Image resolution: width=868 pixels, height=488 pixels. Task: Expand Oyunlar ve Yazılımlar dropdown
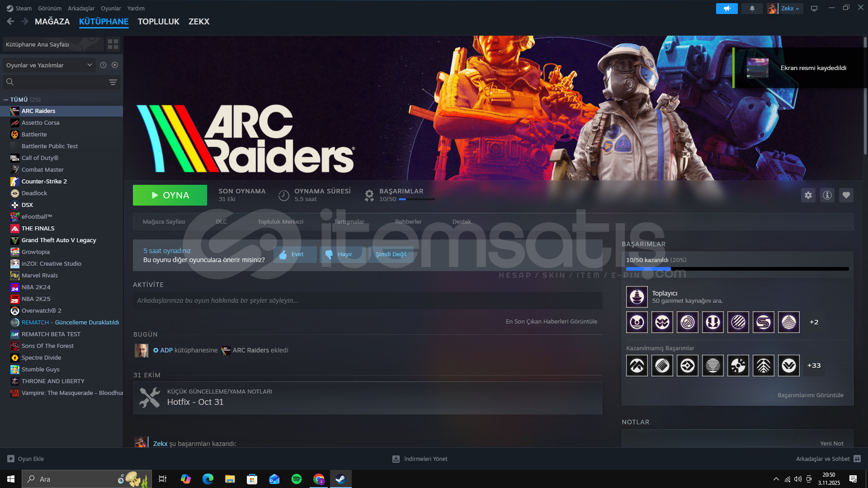(x=49, y=65)
